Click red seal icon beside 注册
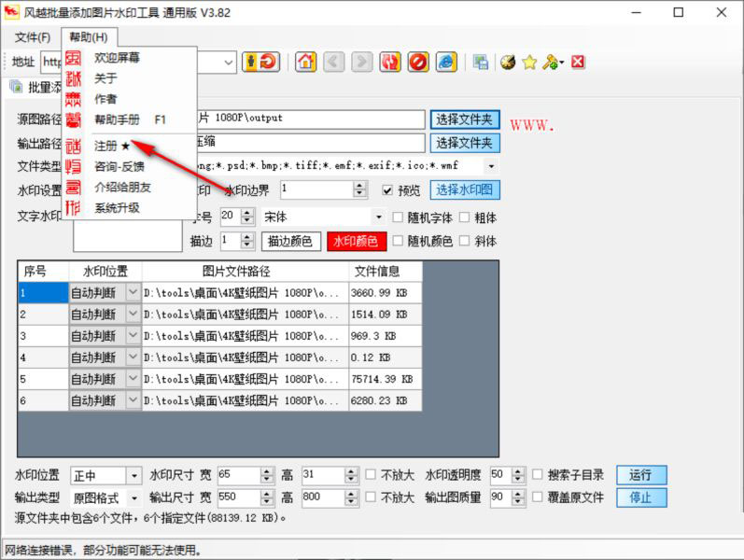Image resolution: width=744 pixels, height=560 pixels. click(73, 146)
